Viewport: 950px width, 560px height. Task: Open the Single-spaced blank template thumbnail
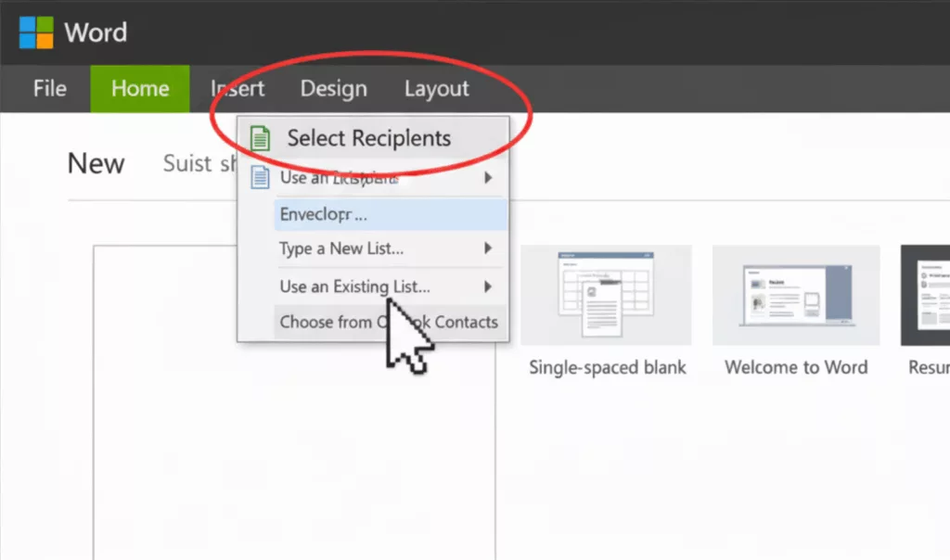[606, 295]
